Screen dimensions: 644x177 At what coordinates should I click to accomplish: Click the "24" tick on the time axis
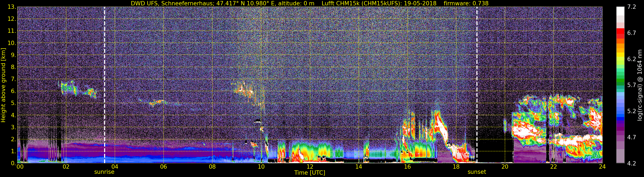[602, 167]
